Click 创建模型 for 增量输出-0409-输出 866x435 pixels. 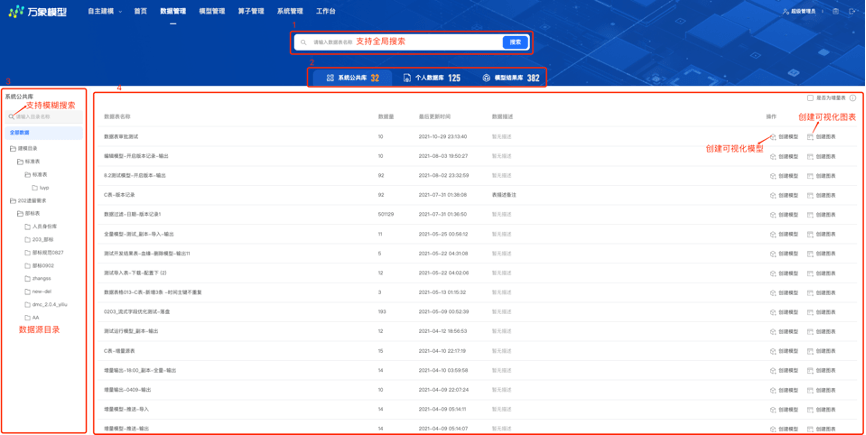click(784, 390)
